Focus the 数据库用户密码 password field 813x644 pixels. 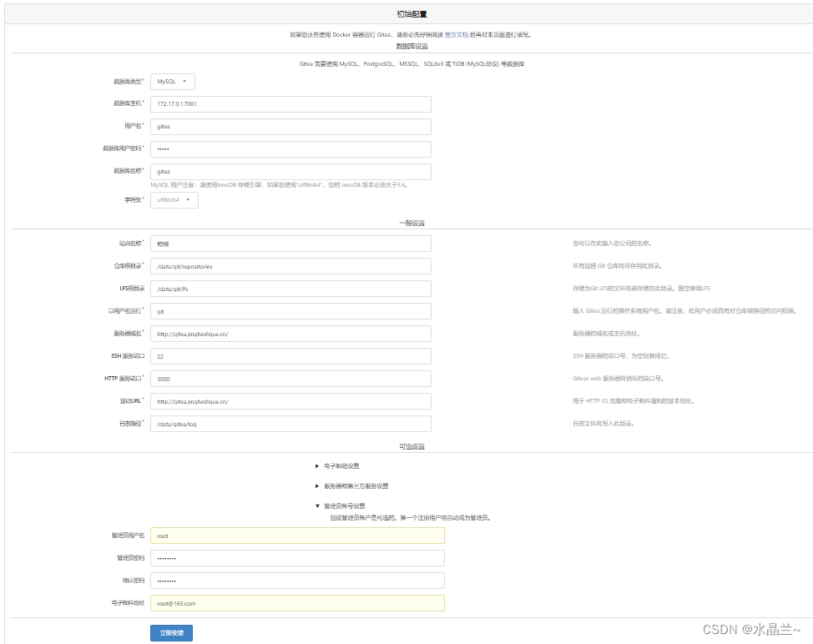[x=290, y=148]
